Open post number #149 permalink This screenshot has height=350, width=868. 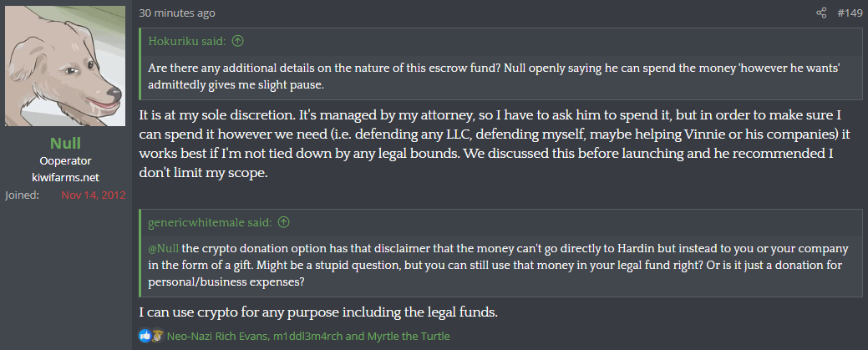[850, 13]
